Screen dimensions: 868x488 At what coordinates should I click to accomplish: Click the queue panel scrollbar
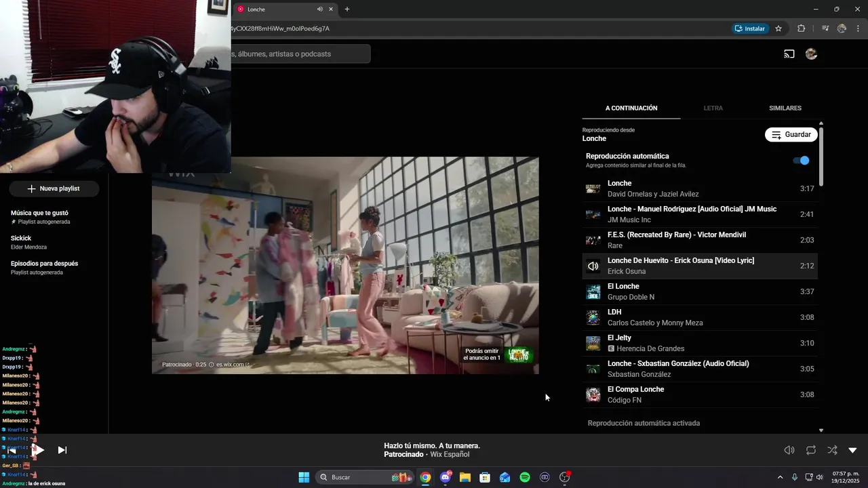click(x=821, y=156)
